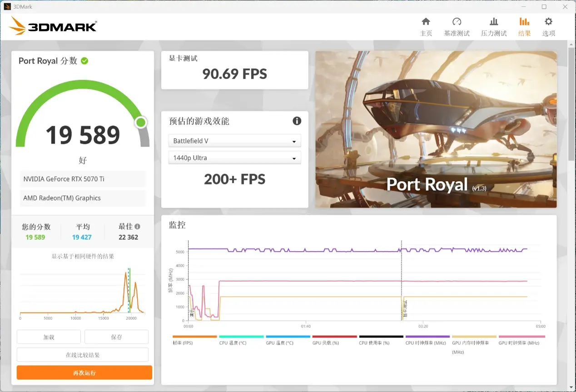Click the info icon beside 预估的游戏效能
This screenshot has width=576, height=392.
tap(297, 121)
